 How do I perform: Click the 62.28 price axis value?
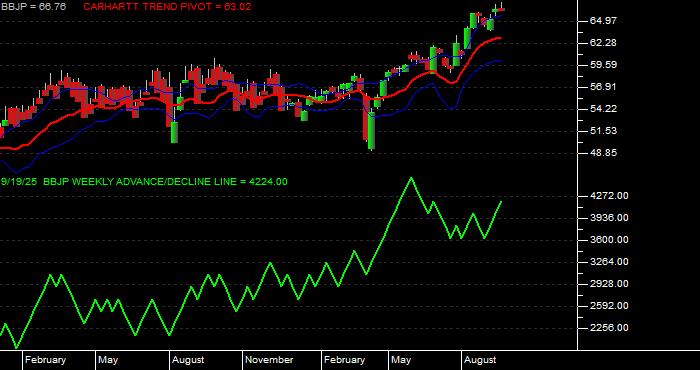point(603,43)
